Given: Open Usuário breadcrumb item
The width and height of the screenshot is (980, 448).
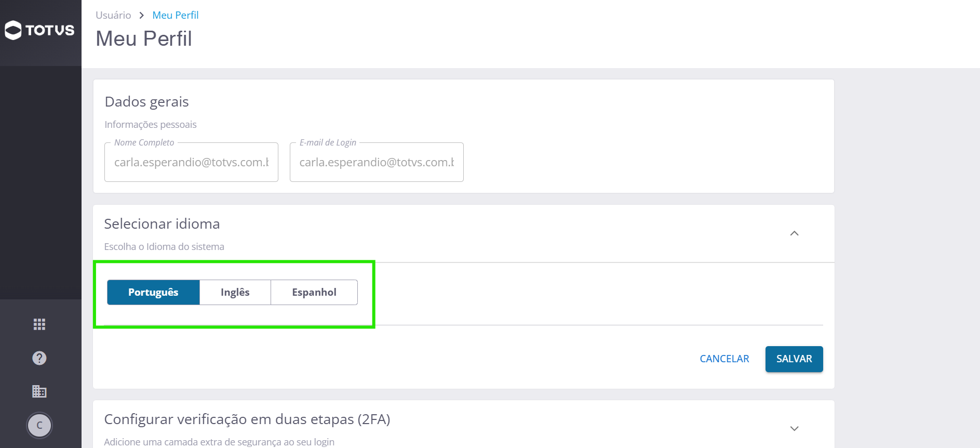Looking at the screenshot, I should coord(113,15).
